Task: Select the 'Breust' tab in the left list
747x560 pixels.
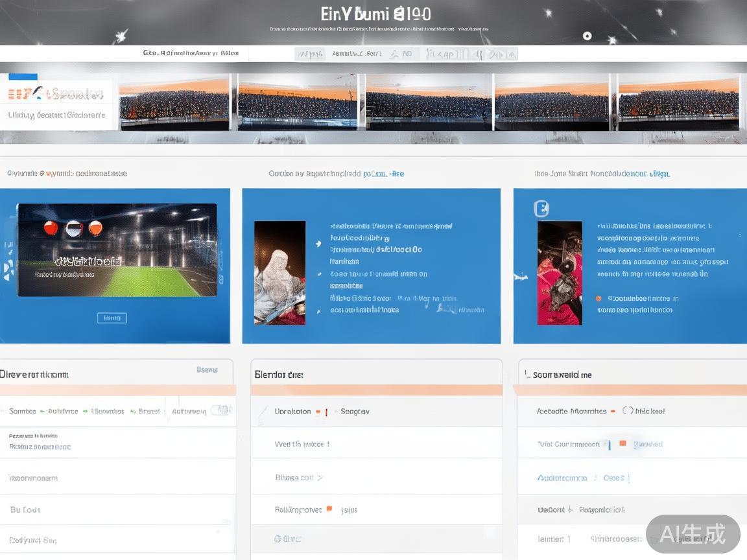Action: (x=148, y=412)
